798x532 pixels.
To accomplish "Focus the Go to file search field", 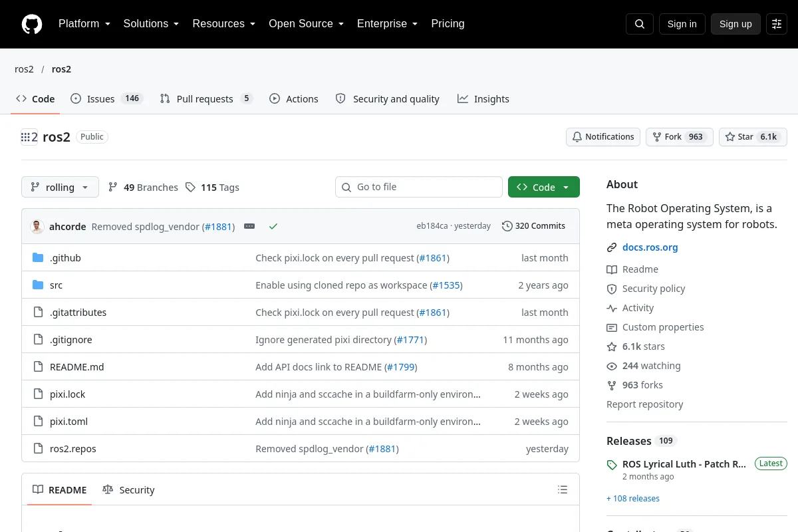I will click(x=419, y=188).
